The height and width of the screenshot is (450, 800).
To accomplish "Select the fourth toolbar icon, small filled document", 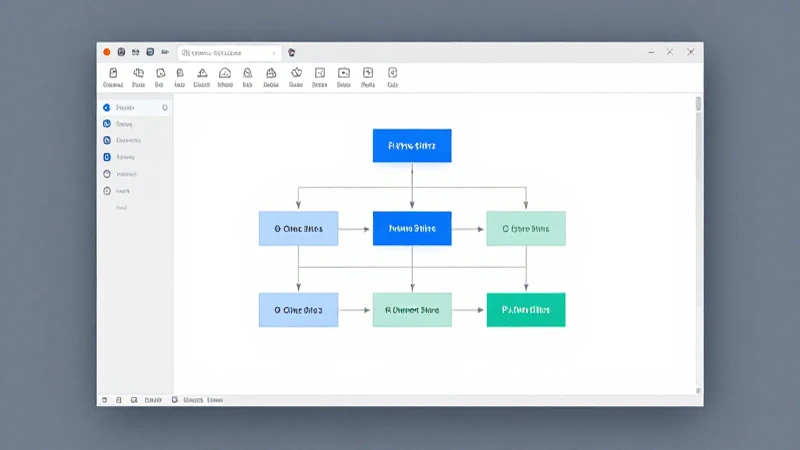I will [180, 73].
